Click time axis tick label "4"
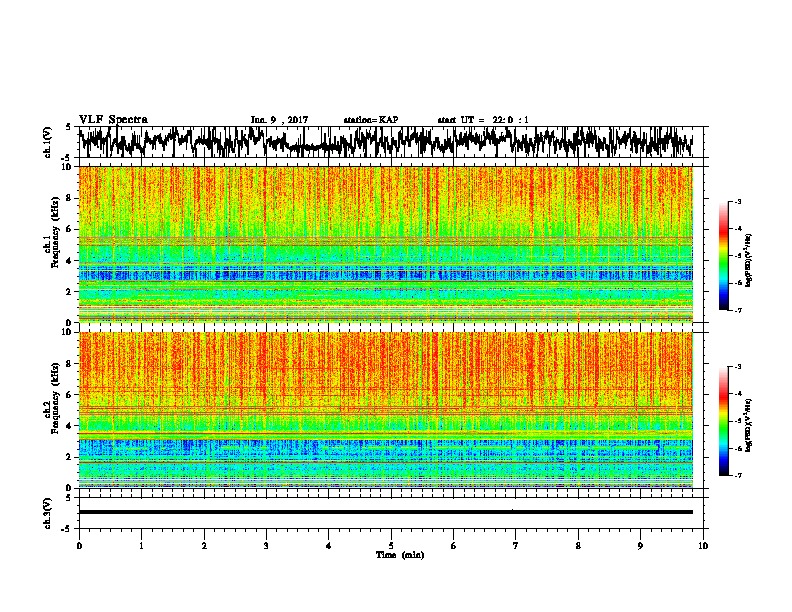 tap(329, 546)
